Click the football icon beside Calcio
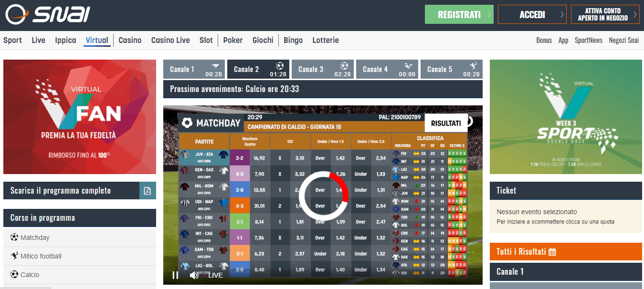 (14, 275)
